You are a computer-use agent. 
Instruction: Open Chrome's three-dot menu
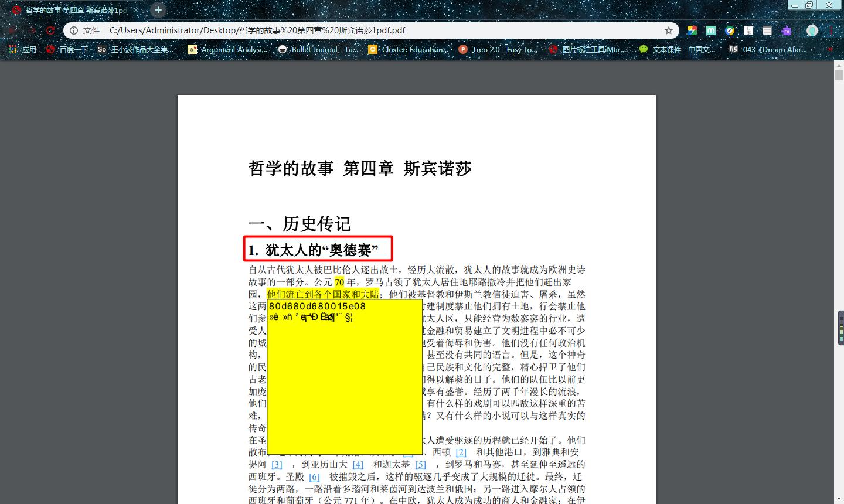pyautogui.click(x=831, y=30)
